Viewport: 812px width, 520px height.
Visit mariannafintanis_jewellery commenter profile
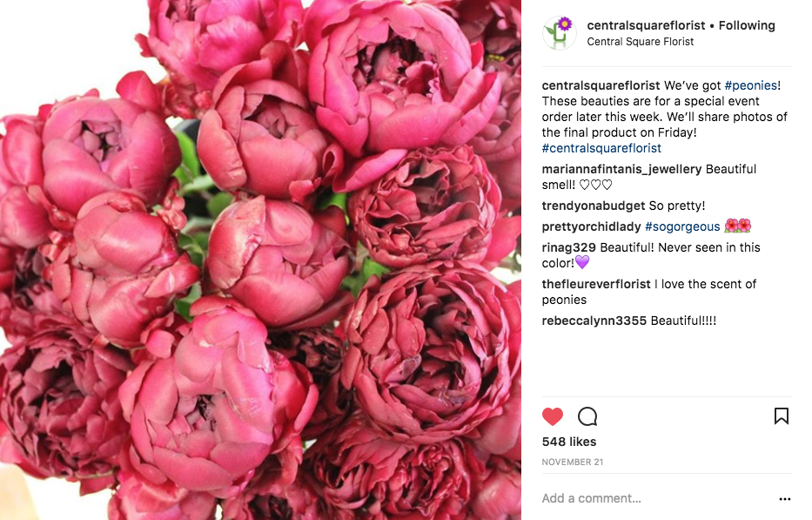coord(621,169)
